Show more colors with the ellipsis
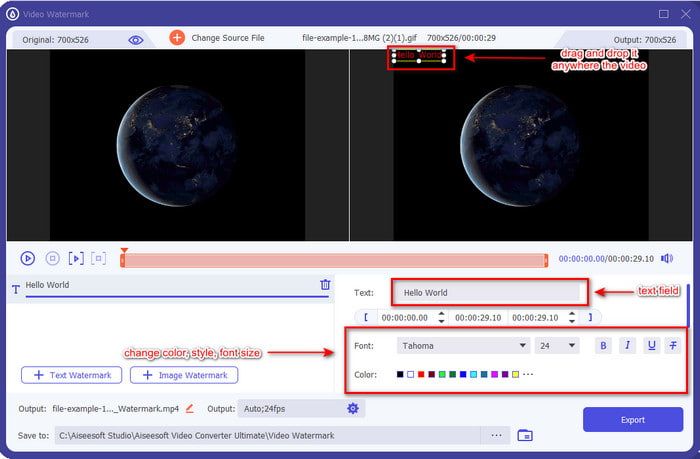700x459 pixels. pos(528,375)
